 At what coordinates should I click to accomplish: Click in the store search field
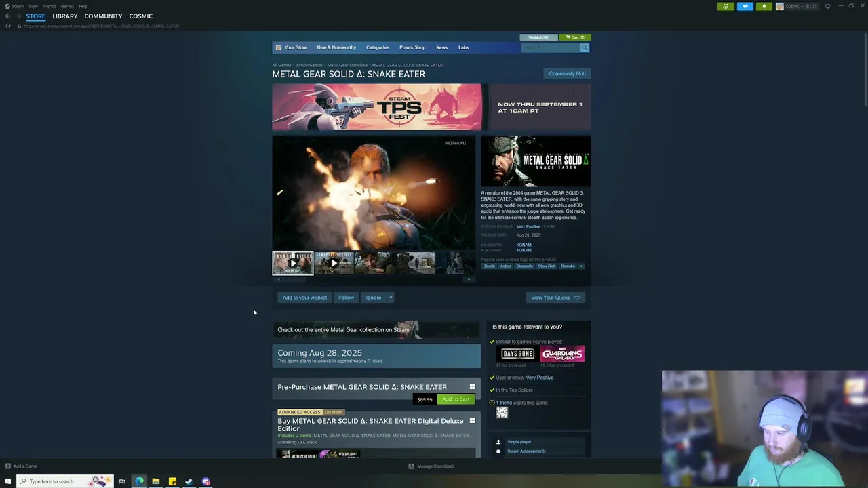coord(551,47)
